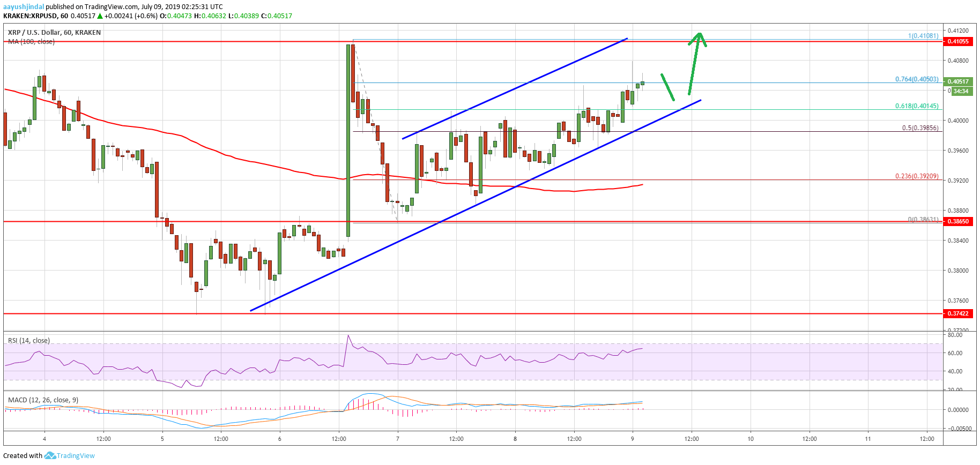
Task: Click date label 5 on the time axis
Action: tap(162, 439)
